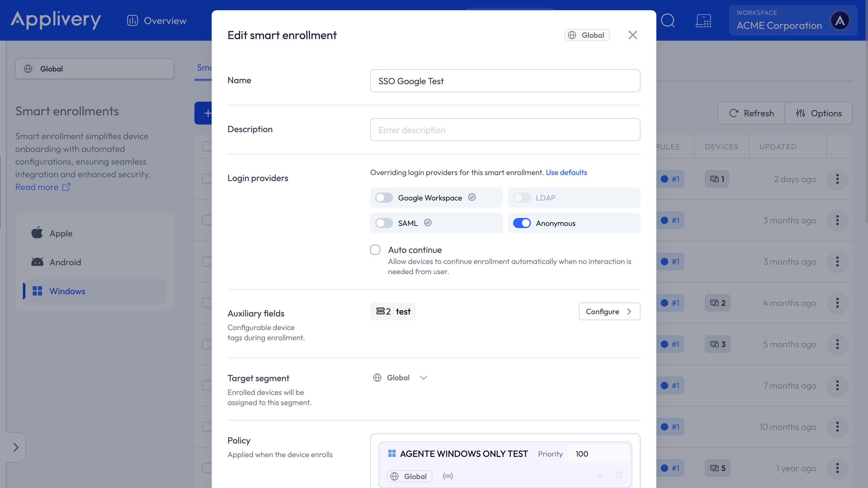Click the auxiliary fields '2 test' tag
The image size is (868, 488).
[x=393, y=311]
